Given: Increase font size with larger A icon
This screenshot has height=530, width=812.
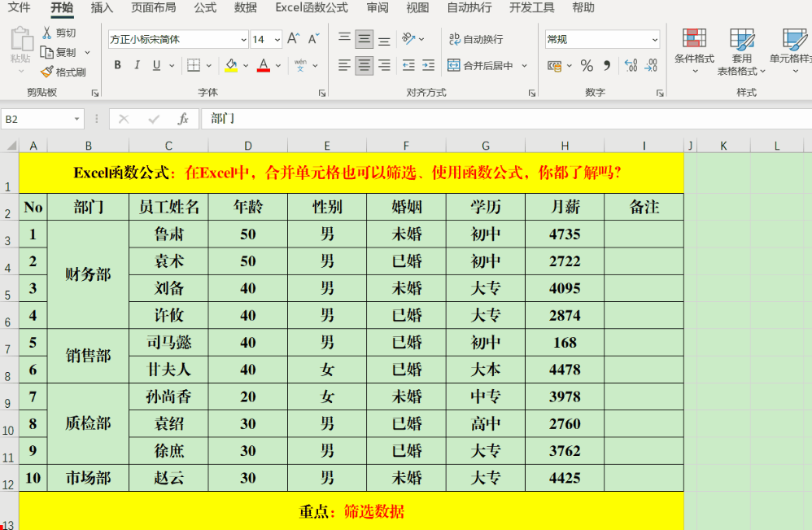Looking at the screenshot, I should click(x=293, y=39).
